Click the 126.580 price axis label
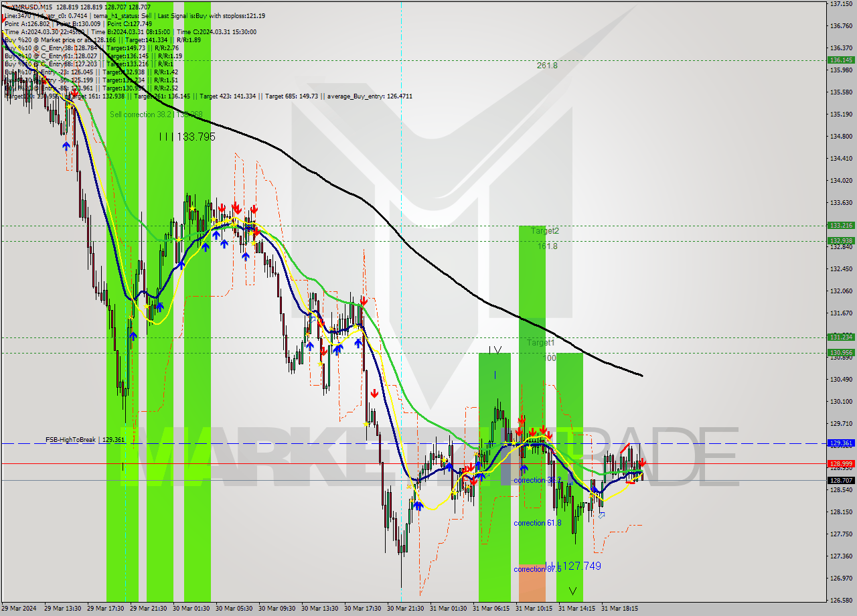The width and height of the screenshot is (857, 616). click(x=841, y=601)
